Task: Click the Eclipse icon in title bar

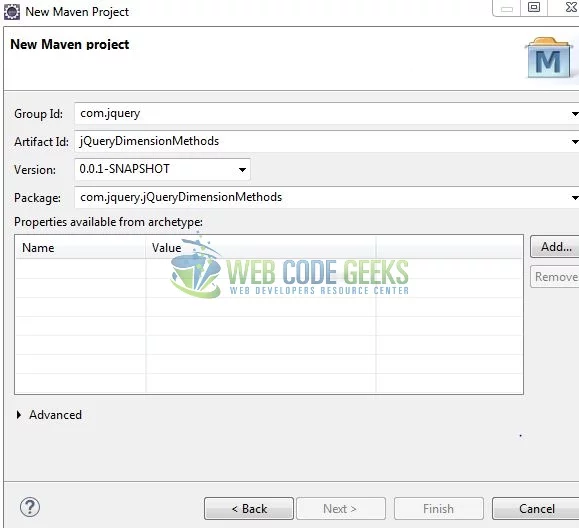Action: (12, 12)
